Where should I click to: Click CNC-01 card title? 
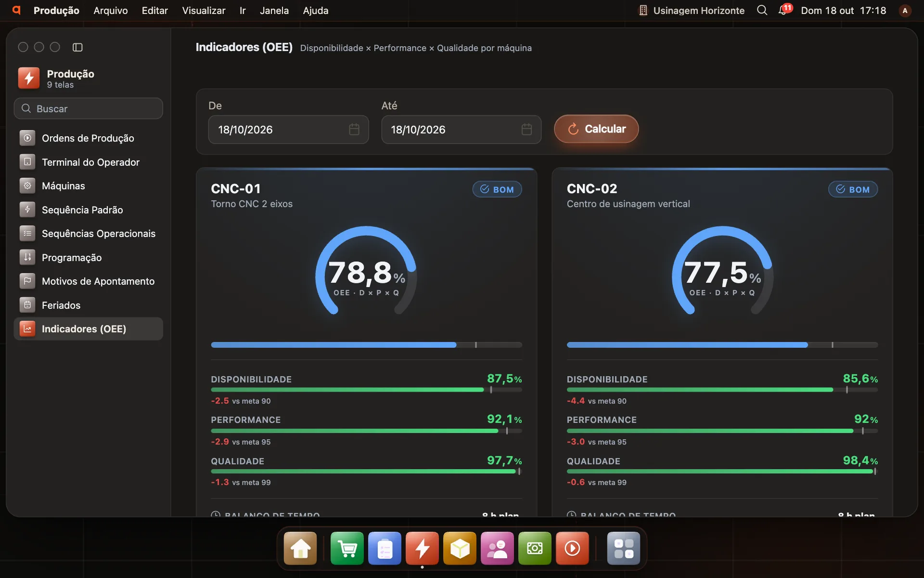click(236, 189)
